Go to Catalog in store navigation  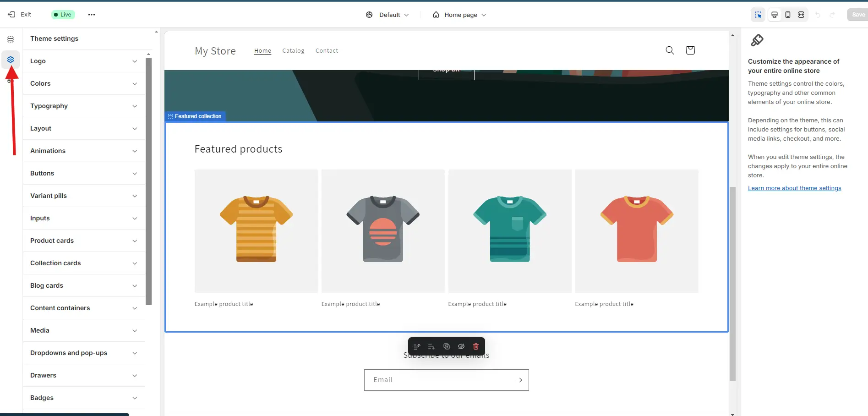click(293, 51)
